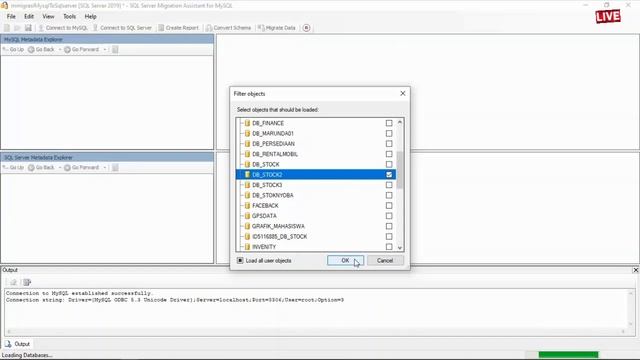Toggle Load all user objects checkbox
This screenshot has height=360, width=640.
240,260
